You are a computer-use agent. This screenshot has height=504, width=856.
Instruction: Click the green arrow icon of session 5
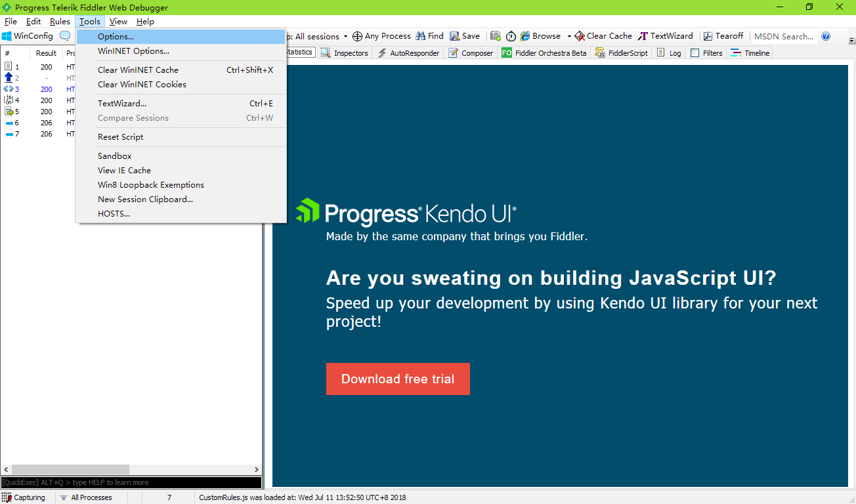[9, 111]
